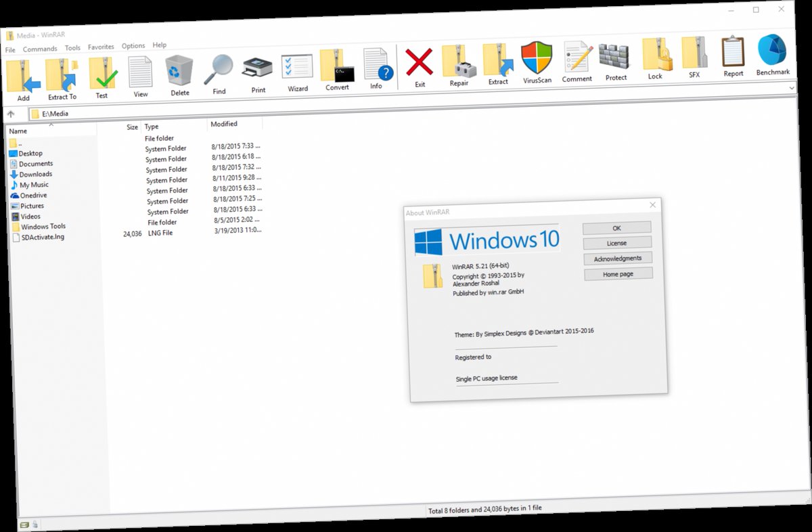
Task: Click the Home page button
Action: (618, 274)
